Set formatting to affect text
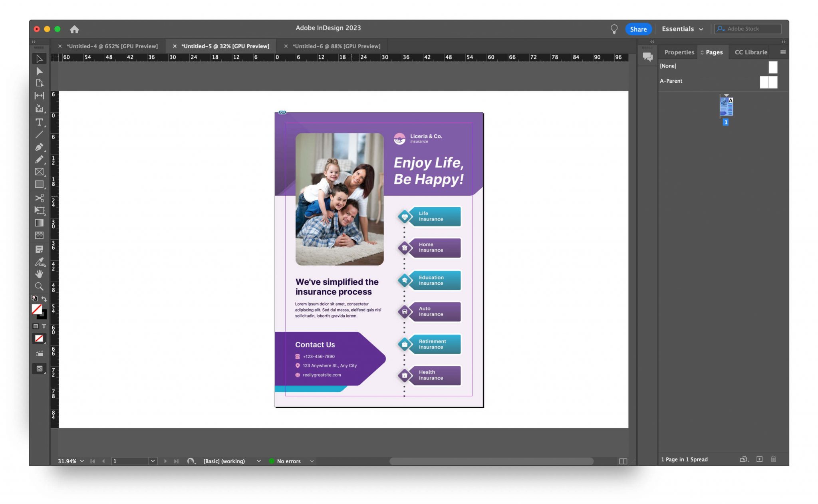The width and height of the screenshot is (818, 504). (44, 326)
